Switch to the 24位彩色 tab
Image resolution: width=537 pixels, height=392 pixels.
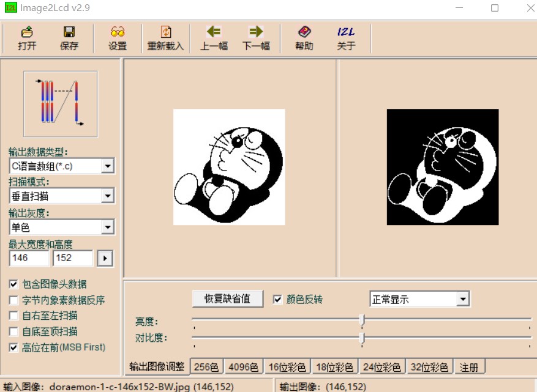382,367
